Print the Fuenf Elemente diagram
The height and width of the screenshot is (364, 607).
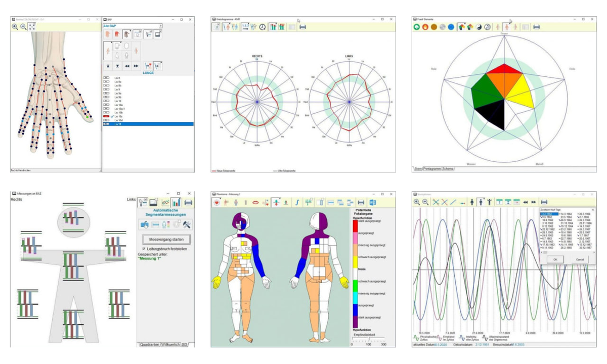536,27
